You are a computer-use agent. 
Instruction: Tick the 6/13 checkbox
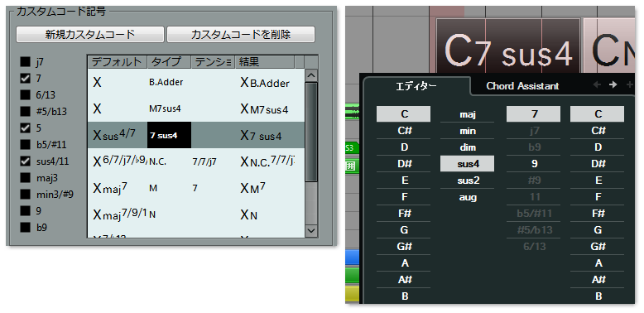[26, 95]
